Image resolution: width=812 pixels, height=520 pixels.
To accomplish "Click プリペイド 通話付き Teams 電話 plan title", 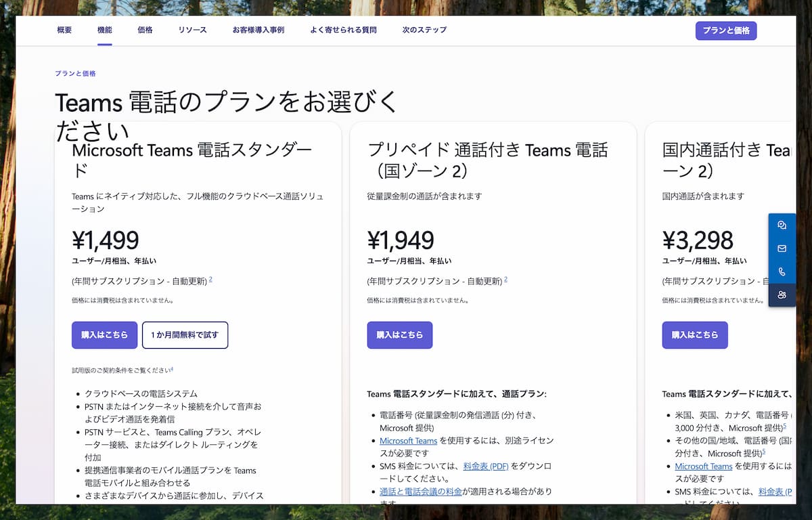I will point(488,160).
